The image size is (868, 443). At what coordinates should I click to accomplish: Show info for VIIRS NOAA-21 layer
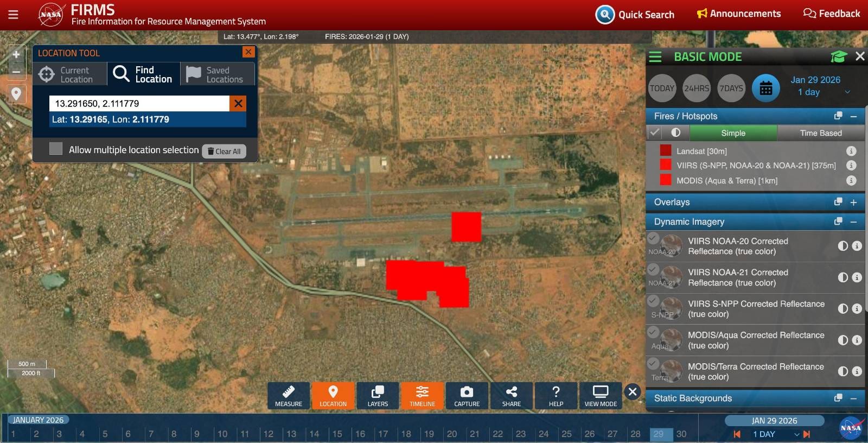point(857,277)
